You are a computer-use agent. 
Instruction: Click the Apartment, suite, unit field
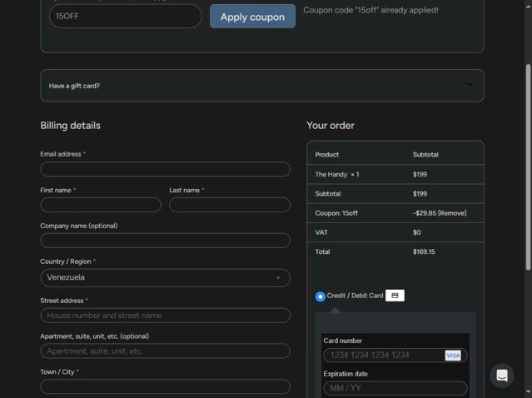pos(165,351)
